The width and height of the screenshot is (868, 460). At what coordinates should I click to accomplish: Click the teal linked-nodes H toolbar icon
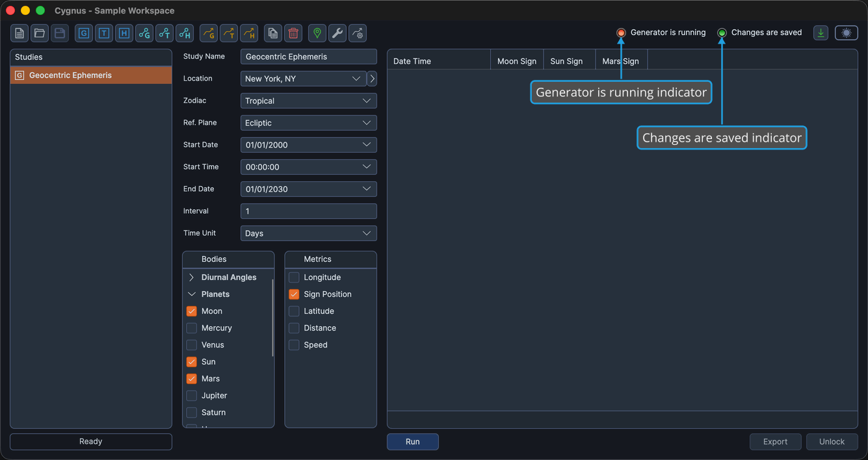coord(185,33)
